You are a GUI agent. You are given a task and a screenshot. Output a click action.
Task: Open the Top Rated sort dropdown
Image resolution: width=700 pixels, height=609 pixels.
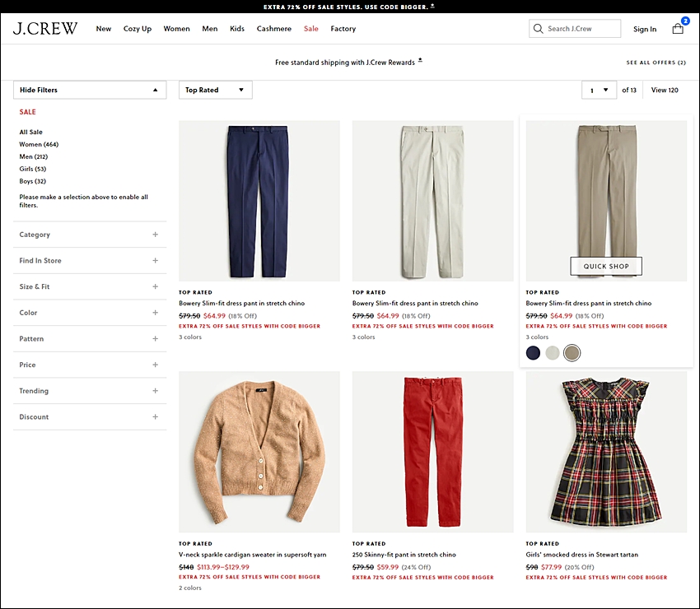tap(215, 90)
